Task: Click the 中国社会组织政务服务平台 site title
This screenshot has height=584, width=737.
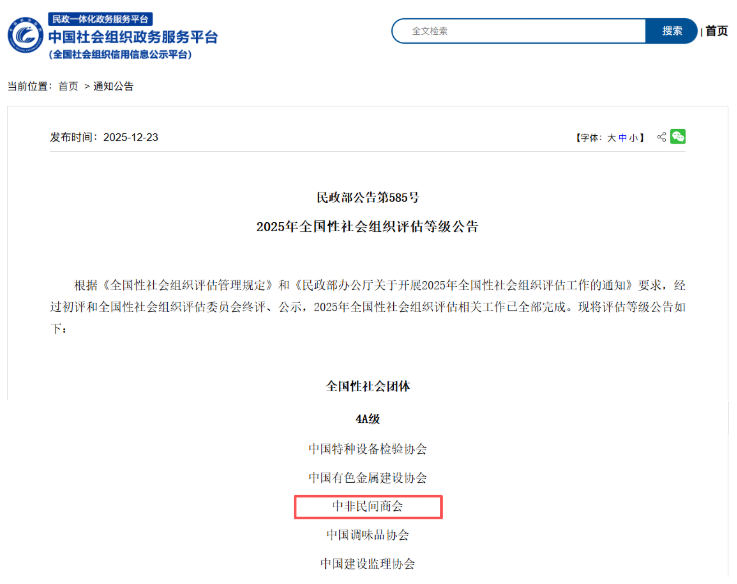Action: (x=132, y=37)
